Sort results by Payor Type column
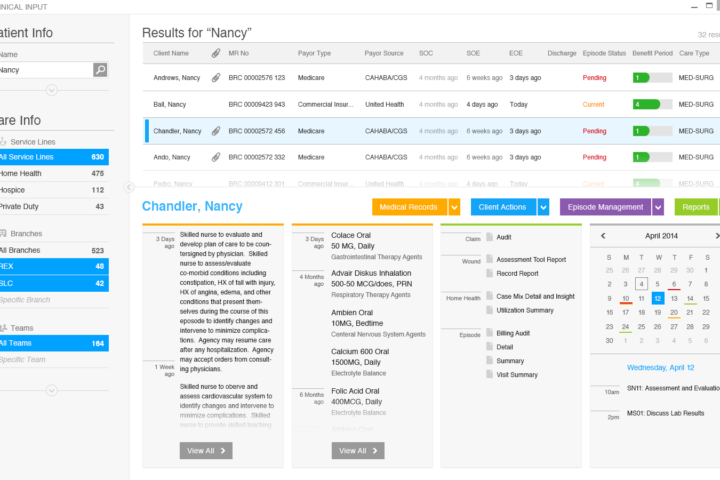The height and width of the screenshot is (480, 720). click(x=314, y=53)
